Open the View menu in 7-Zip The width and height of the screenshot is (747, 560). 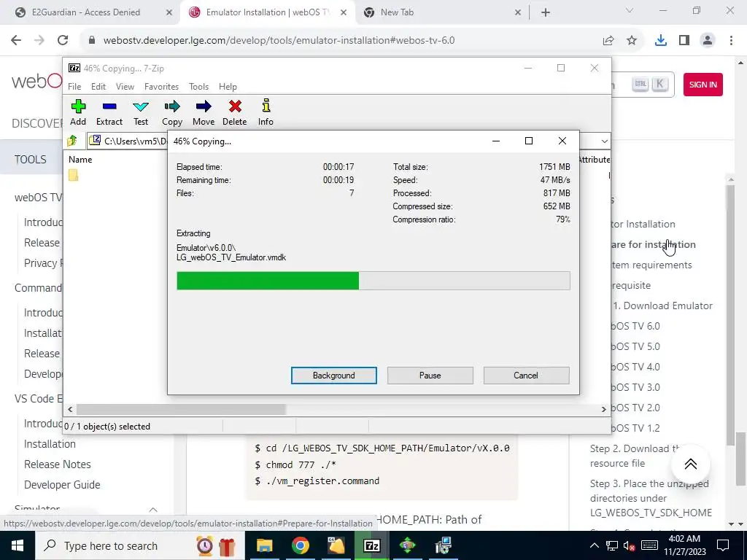[x=125, y=87]
